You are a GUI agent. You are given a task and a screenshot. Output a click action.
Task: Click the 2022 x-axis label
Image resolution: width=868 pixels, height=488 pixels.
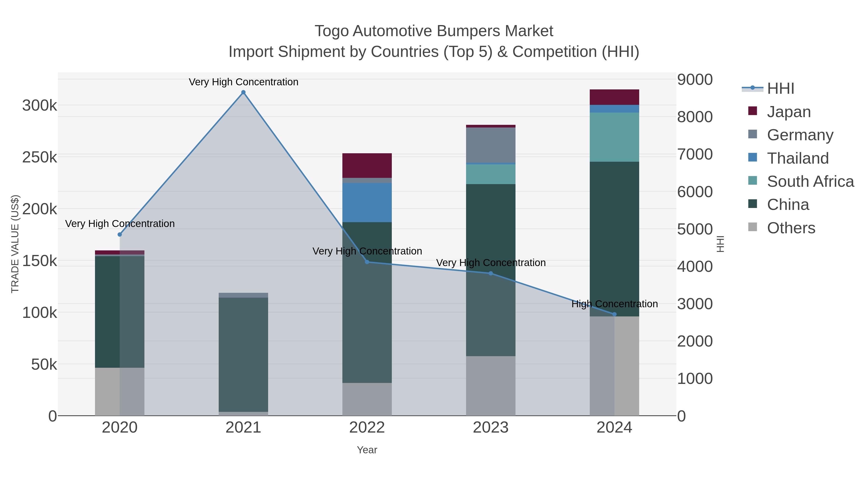[367, 428]
